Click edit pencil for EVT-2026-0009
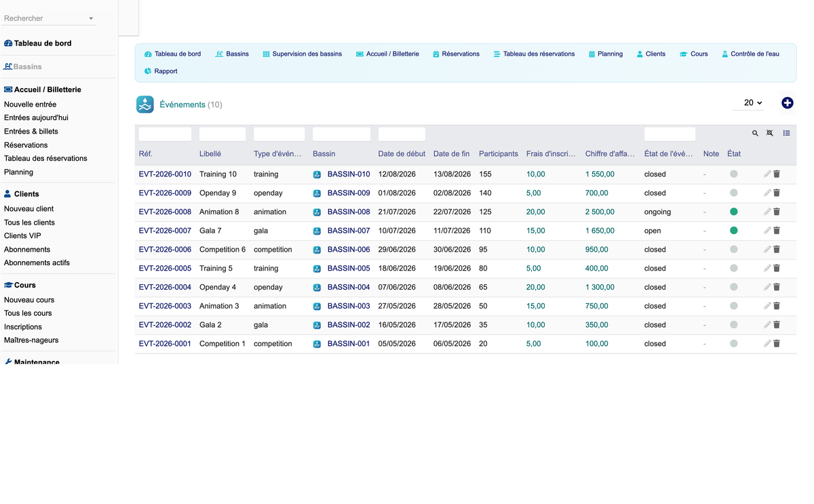Viewport: 814px width, 504px height. [x=767, y=193]
